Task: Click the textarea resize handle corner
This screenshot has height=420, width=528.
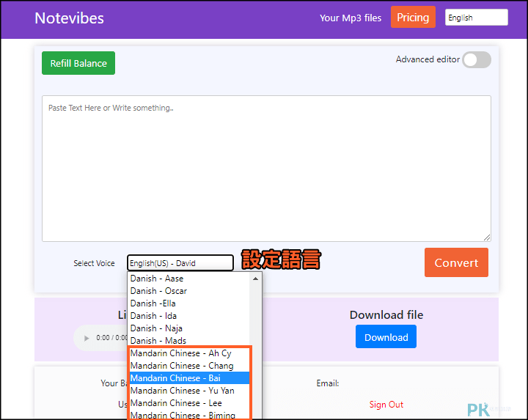Action: point(487,237)
